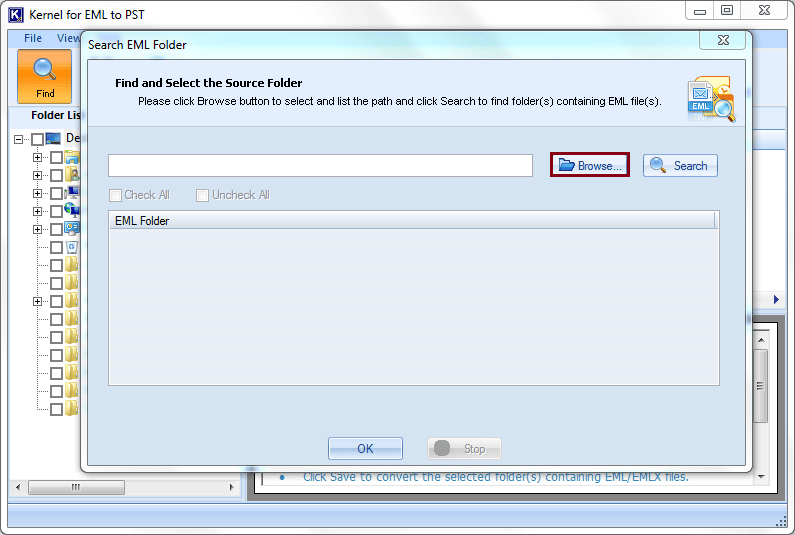Collapse the Desktop root tree node
795x535 pixels.
[x=18, y=139]
